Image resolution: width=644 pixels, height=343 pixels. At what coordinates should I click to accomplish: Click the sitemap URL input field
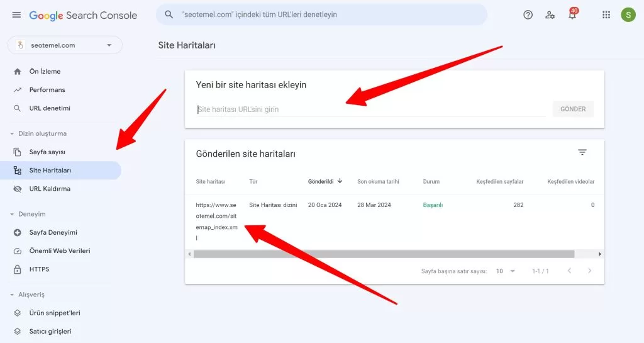click(x=371, y=110)
